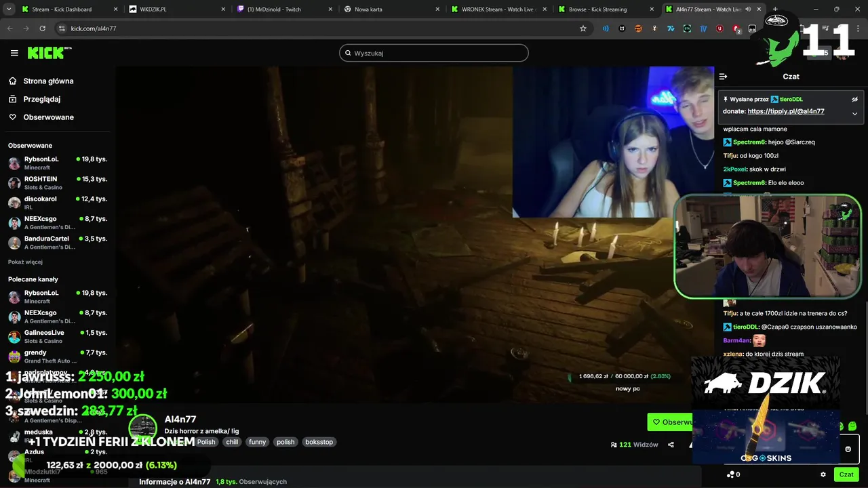868x488 pixels.
Task: Open Chrome three-dot menu
Action: 858,28
